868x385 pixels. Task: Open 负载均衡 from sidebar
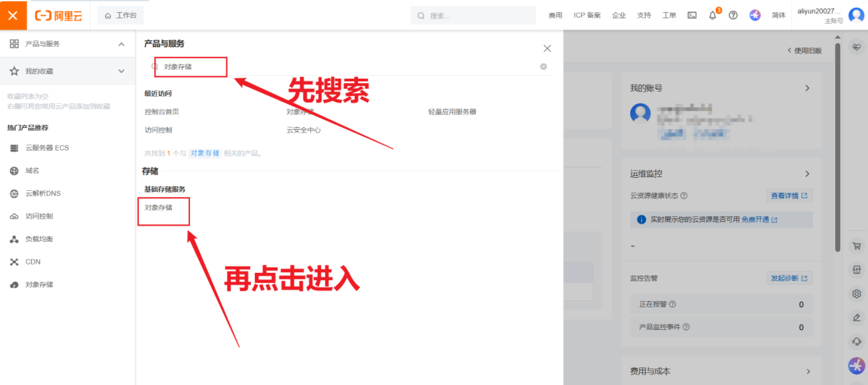pos(39,239)
